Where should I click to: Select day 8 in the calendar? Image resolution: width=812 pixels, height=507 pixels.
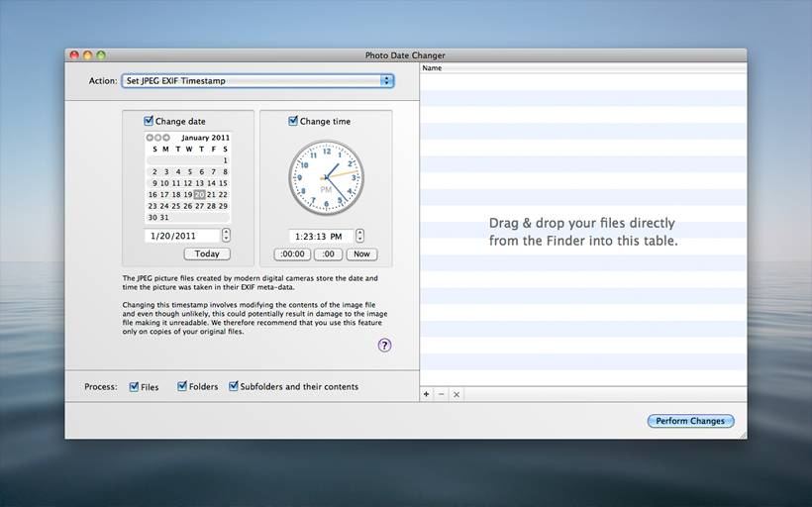tap(225, 172)
